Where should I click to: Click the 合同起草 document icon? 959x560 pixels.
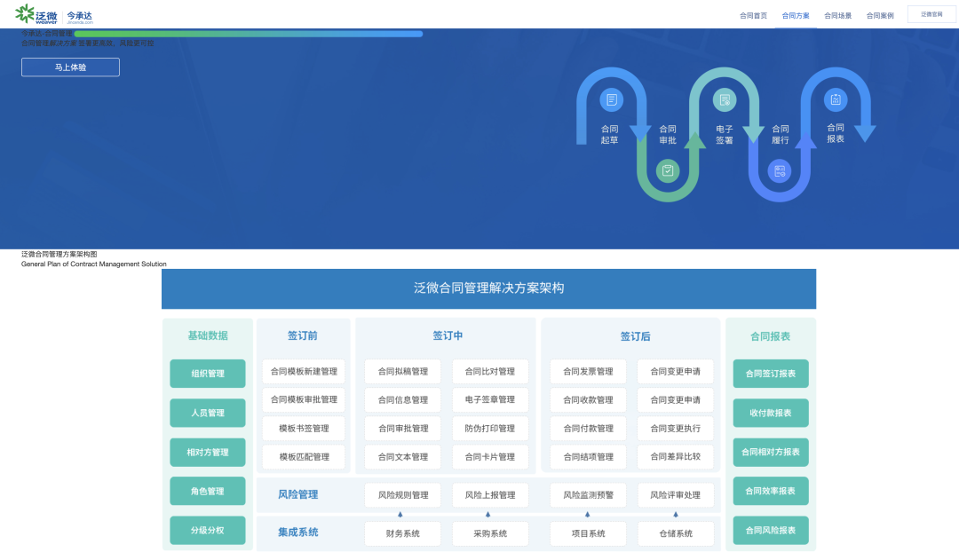tap(611, 99)
